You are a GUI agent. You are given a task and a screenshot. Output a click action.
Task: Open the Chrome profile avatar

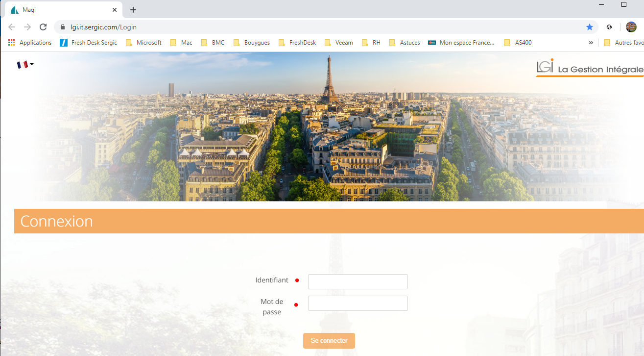(x=631, y=27)
